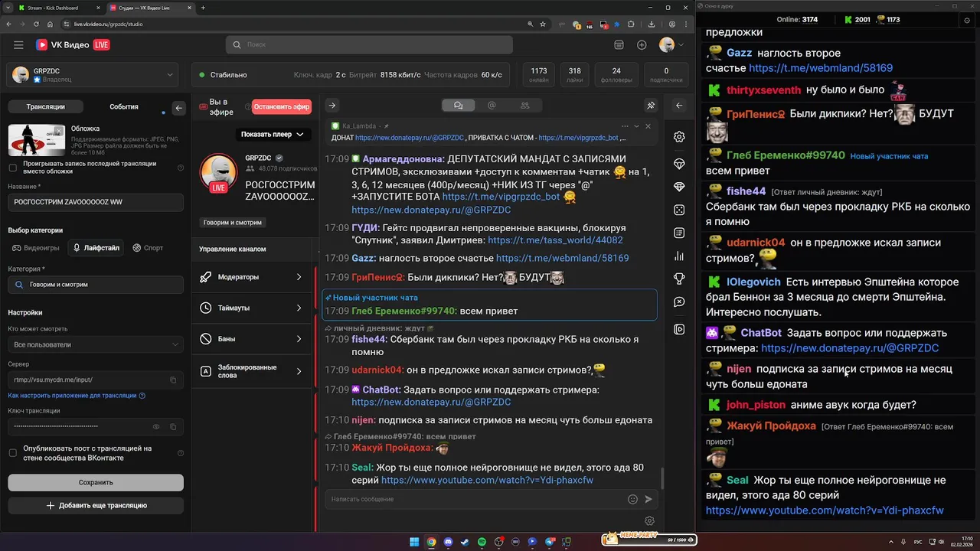
Task: Click the list icon in right sidebar
Action: coord(679,233)
